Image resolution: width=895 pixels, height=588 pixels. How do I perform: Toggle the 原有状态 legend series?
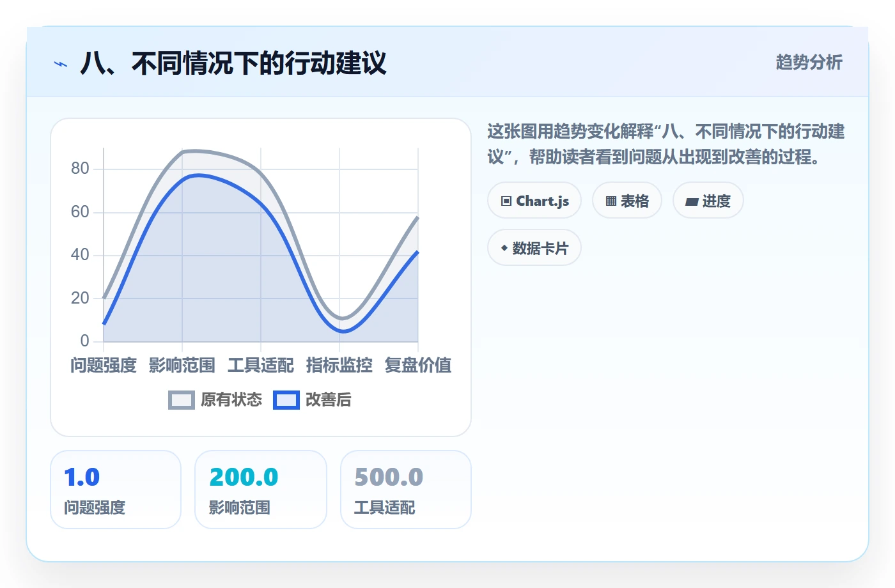[215, 400]
